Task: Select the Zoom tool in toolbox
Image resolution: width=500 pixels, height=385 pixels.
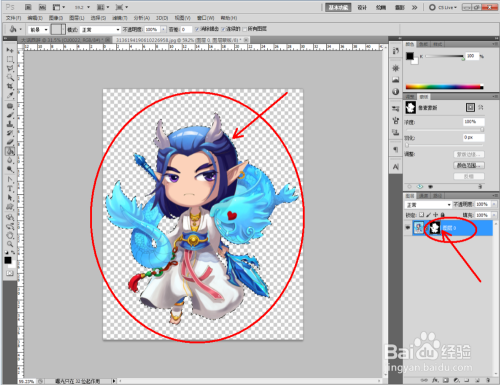Action: 10,244
